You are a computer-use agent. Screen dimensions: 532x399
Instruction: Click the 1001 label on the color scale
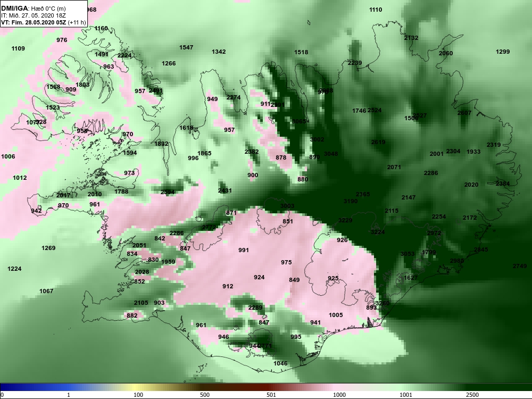click(406, 395)
